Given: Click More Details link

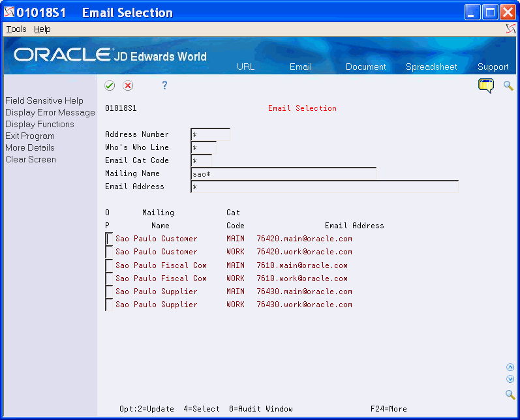Looking at the screenshot, I should tap(30, 147).
